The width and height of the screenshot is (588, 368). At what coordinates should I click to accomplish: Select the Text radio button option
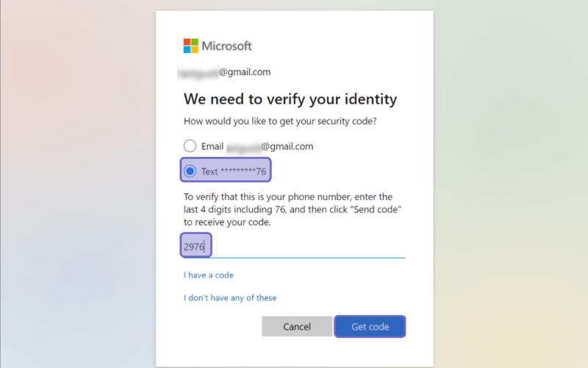tap(190, 171)
